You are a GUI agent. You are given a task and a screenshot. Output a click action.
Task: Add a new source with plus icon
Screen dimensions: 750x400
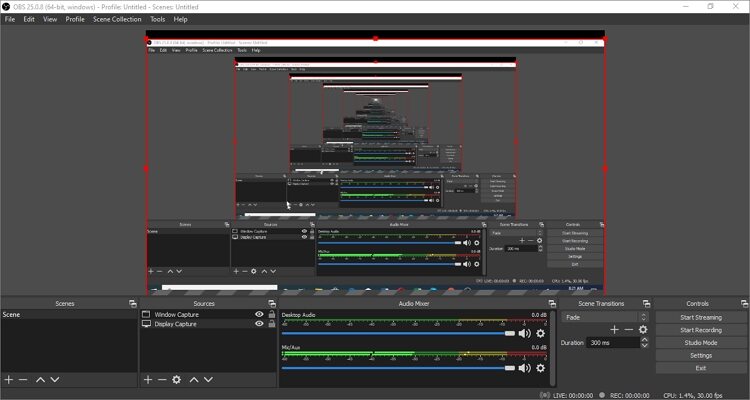coord(148,379)
